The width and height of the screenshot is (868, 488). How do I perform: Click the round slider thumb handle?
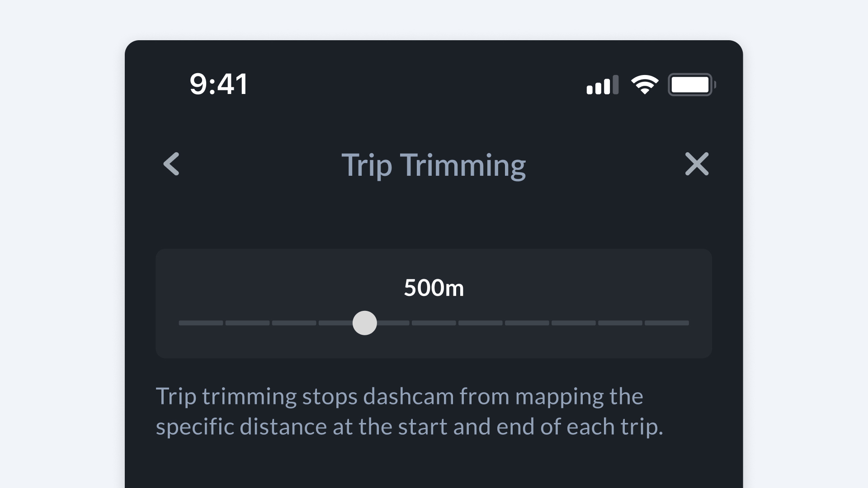pyautogui.click(x=364, y=323)
